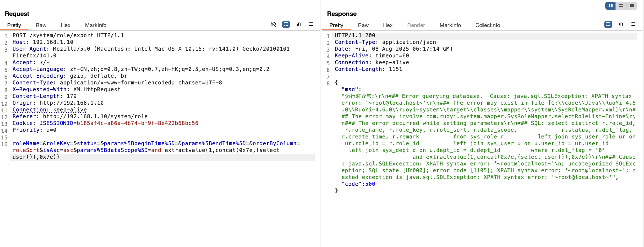Viewport: 644px width, 247px height.
Task: Click response line number 8 in gutter
Action: pyautogui.click(x=328, y=83)
